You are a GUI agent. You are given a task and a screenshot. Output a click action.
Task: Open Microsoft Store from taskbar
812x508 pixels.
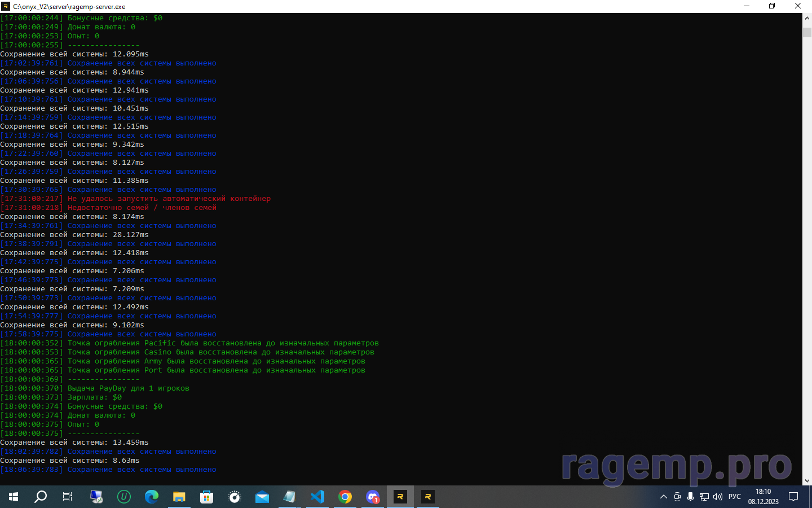pyautogui.click(x=207, y=497)
